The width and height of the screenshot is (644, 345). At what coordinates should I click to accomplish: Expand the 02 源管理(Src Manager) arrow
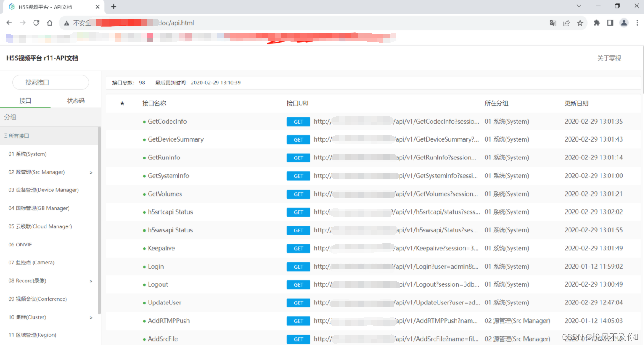pyautogui.click(x=91, y=172)
